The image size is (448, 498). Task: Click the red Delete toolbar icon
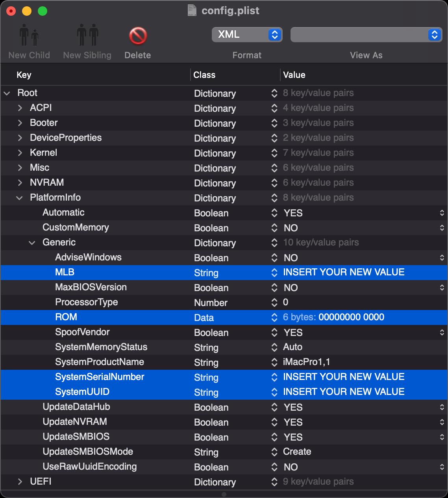(x=138, y=36)
